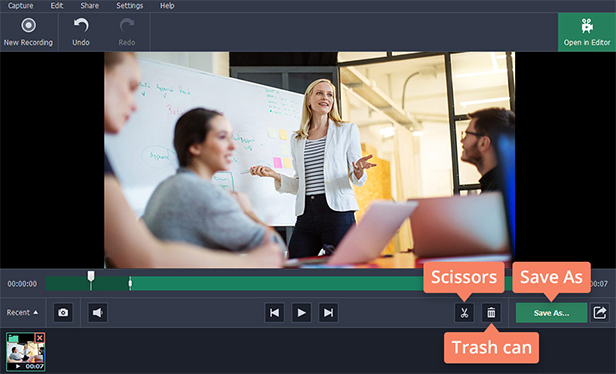Skip to the next frame
Image resolution: width=616 pixels, height=374 pixels.
[328, 313]
